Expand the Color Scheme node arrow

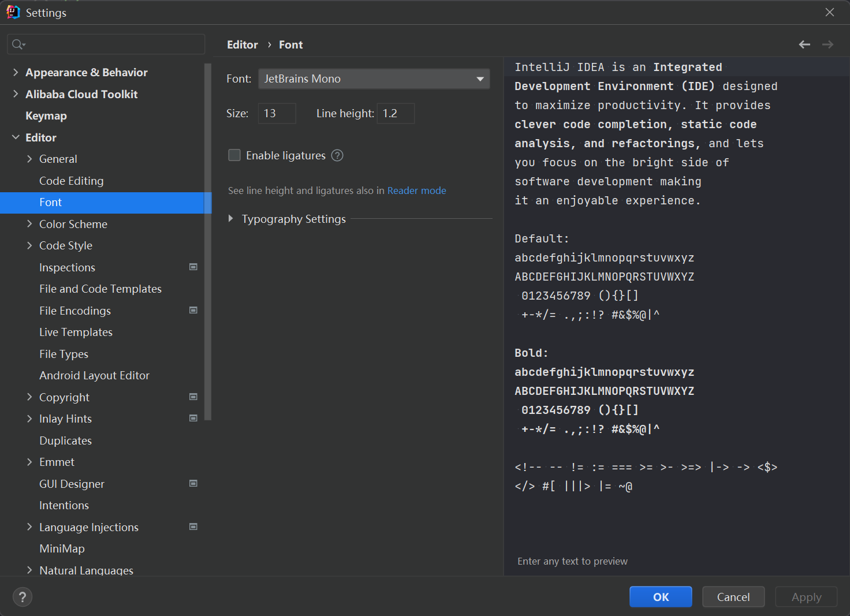(29, 224)
